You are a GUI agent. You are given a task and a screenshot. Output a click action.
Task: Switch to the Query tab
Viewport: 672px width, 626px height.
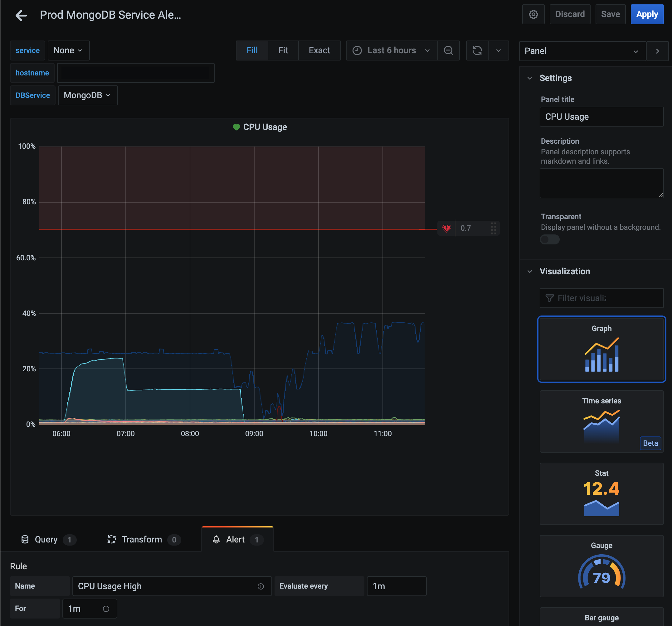(46, 540)
